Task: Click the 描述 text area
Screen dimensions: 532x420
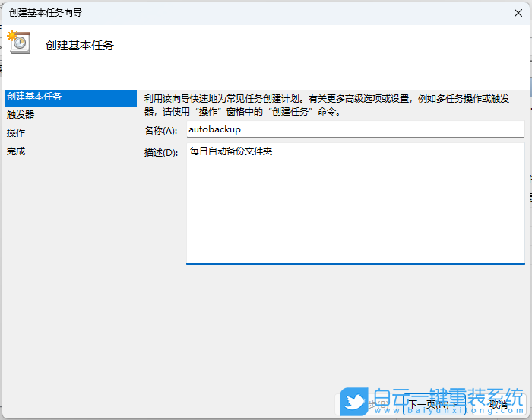Action: (355, 203)
